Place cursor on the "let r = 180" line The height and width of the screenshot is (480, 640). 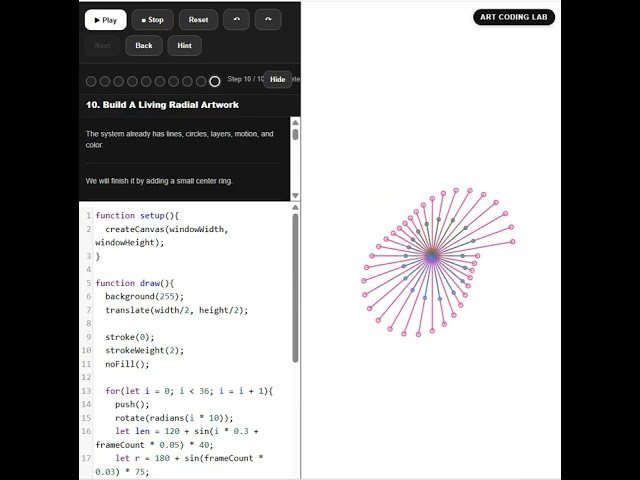pos(179,465)
